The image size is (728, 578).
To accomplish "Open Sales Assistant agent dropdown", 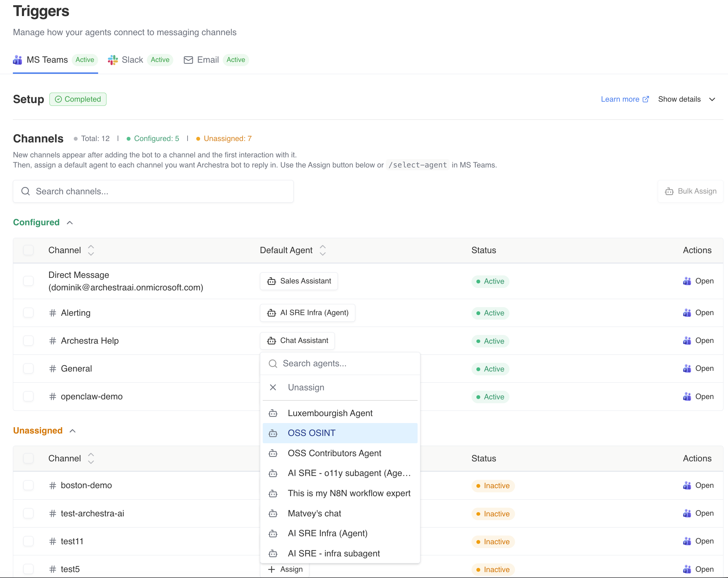I will coord(299,281).
